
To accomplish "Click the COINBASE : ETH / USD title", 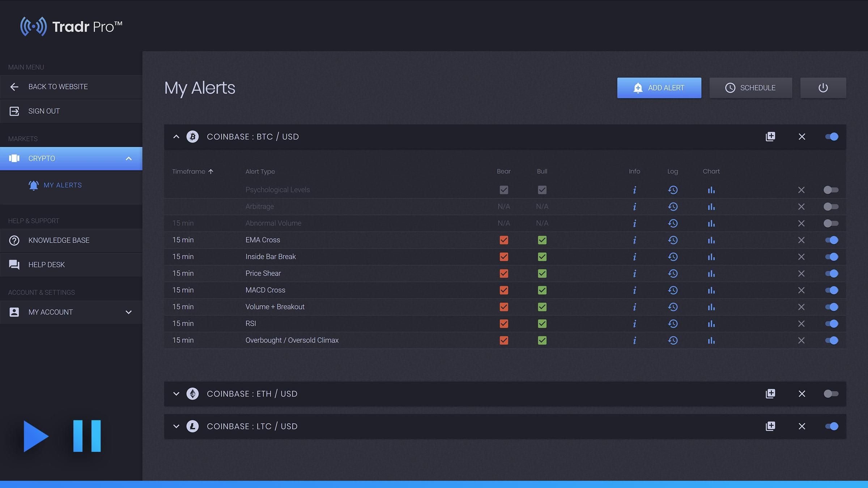I will click(252, 394).
